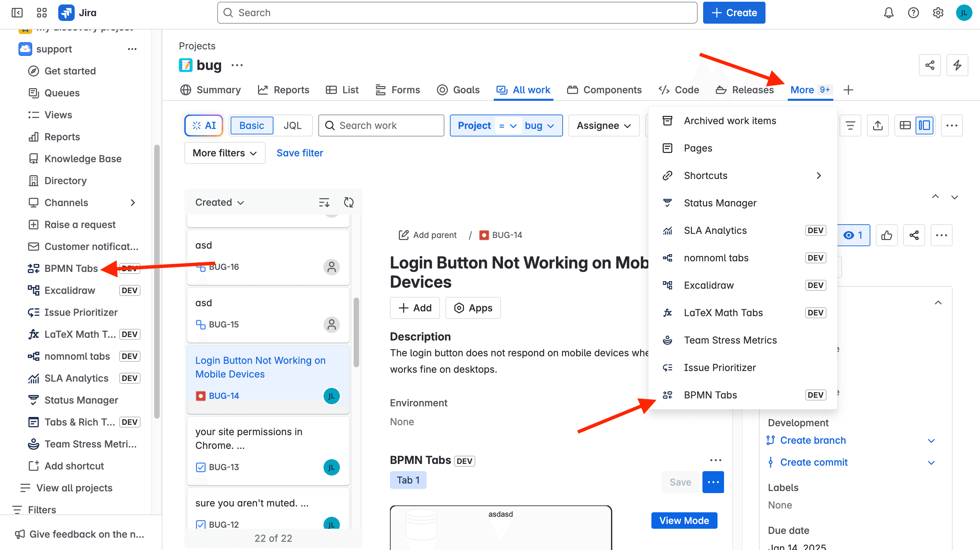Add a new tab with the plus icon after More

(x=848, y=90)
